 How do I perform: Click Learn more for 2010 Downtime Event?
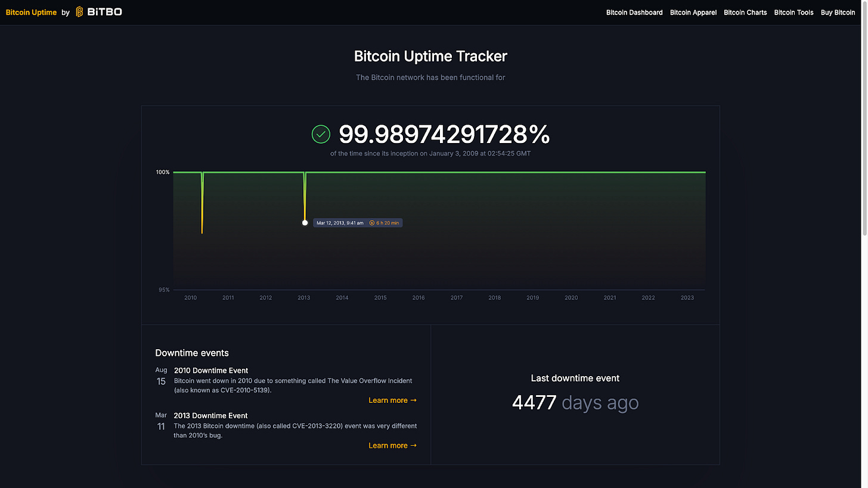[x=392, y=400]
